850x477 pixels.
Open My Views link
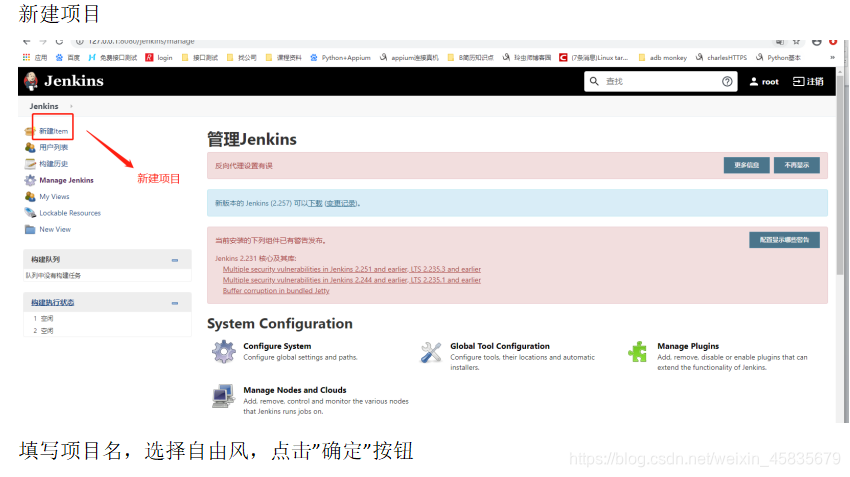(54, 197)
